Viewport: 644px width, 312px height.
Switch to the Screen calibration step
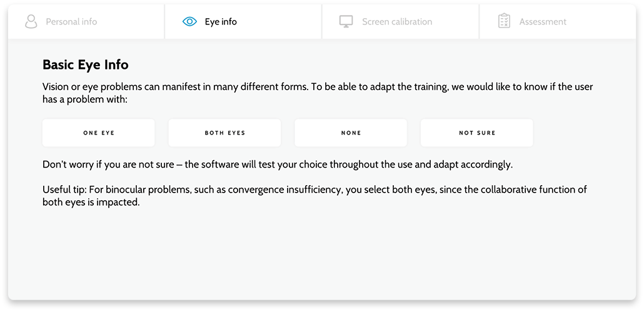400,22
